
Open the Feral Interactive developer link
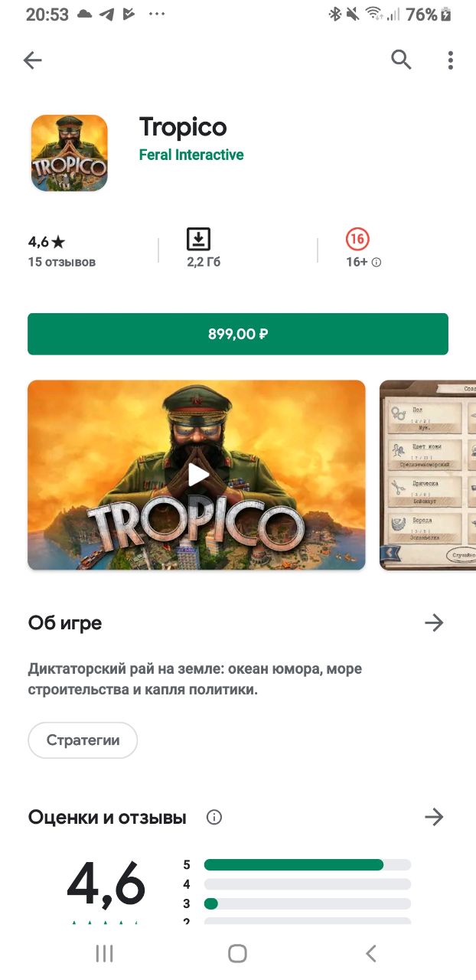191,155
